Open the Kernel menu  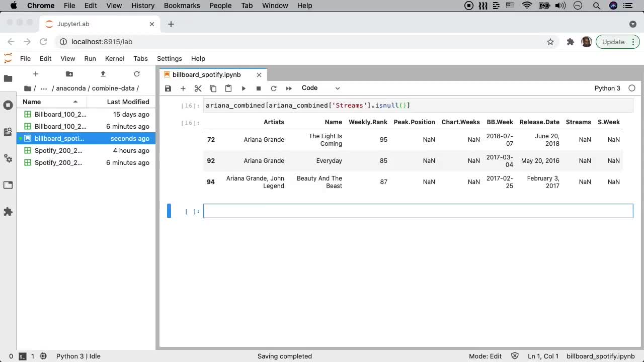[115, 58]
